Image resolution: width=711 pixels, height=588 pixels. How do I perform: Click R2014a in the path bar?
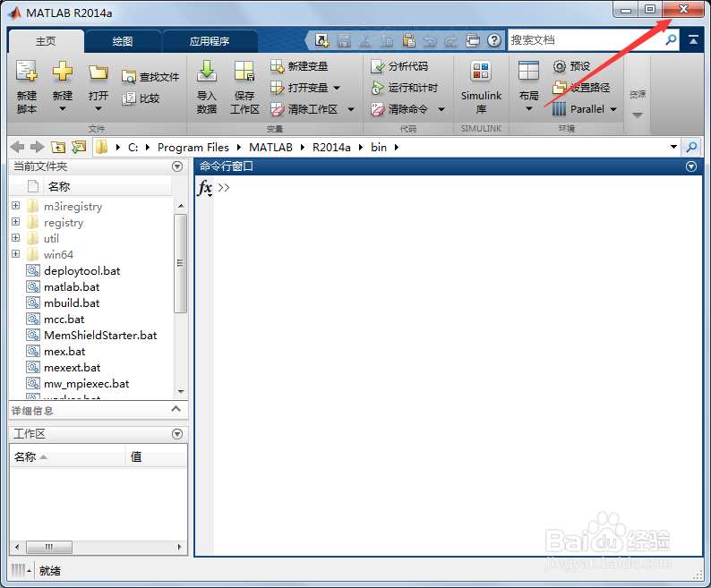(x=331, y=148)
